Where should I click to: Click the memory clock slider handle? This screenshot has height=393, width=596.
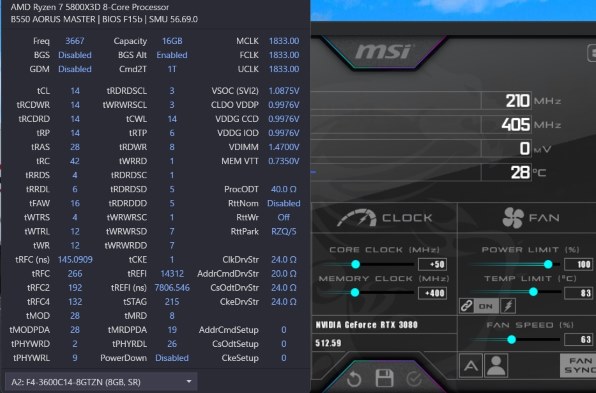pyautogui.click(x=355, y=292)
